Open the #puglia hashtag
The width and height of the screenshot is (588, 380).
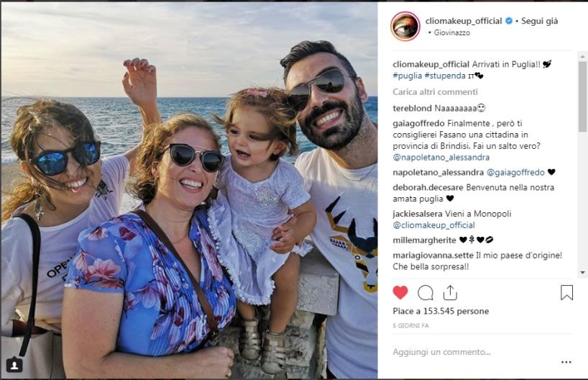pyautogui.click(x=408, y=76)
